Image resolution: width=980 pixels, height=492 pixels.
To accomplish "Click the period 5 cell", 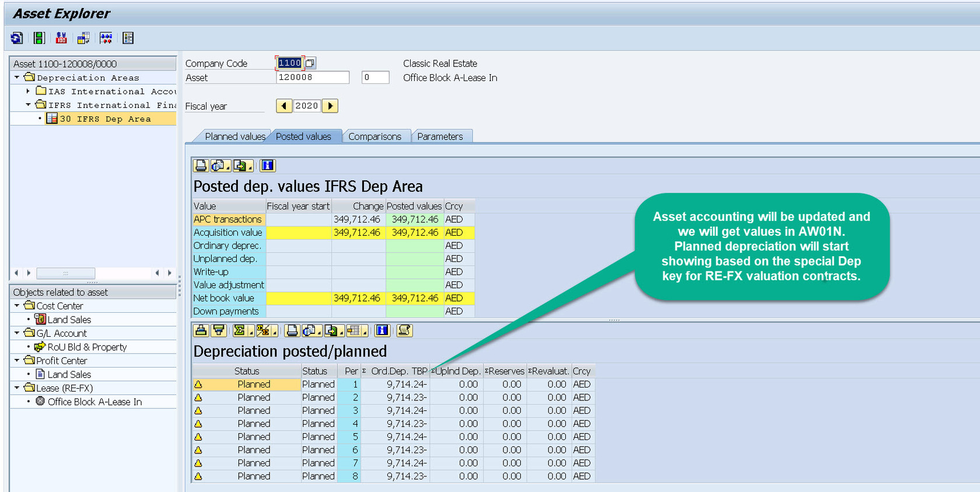I will click(349, 437).
